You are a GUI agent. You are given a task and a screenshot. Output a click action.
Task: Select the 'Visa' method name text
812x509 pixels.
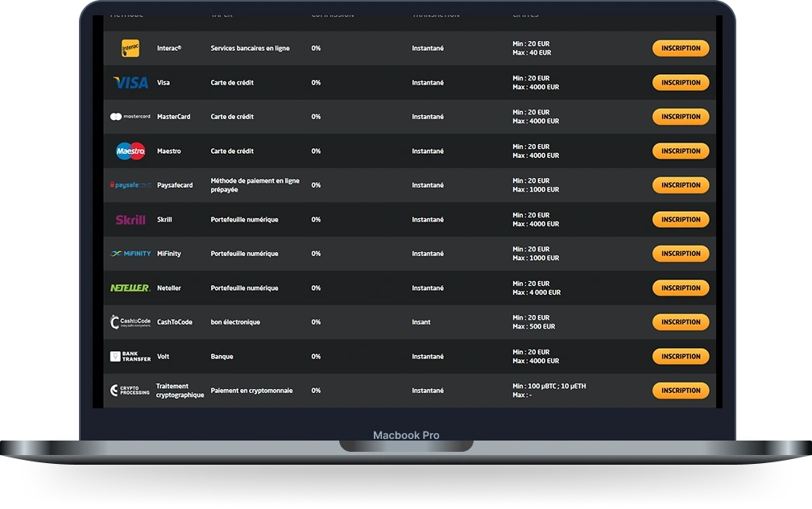pyautogui.click(x=163, y=82)
